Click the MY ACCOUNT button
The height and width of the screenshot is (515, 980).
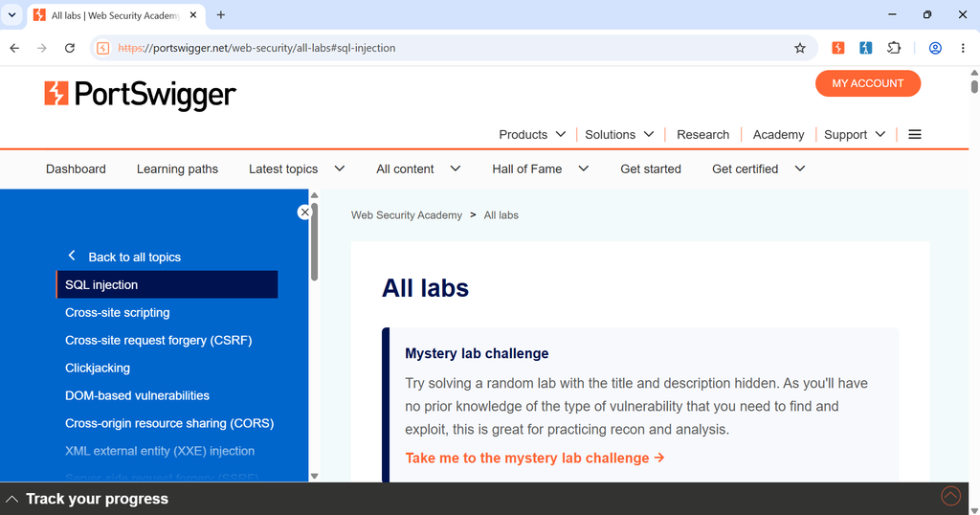(867, 83)
